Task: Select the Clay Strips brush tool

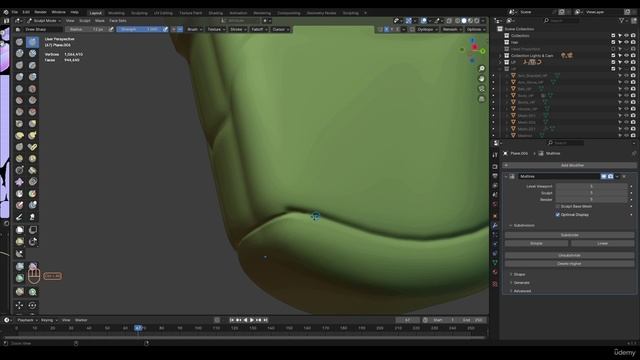Action: pos(33,53)
